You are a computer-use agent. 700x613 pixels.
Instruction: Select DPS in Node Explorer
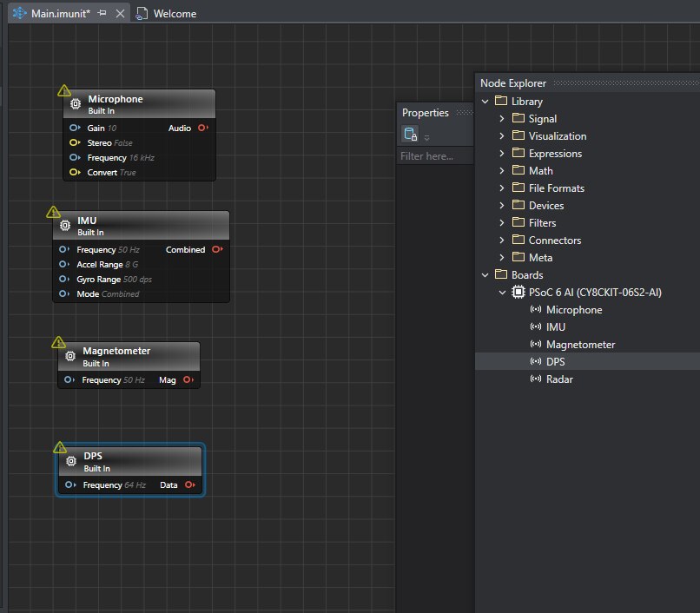click(x=555, y=362)
